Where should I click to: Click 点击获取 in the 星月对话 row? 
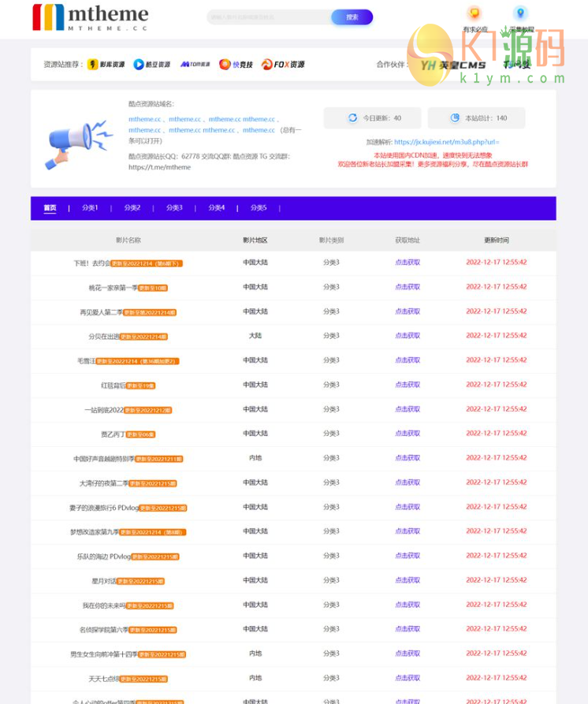click(408, 580)
